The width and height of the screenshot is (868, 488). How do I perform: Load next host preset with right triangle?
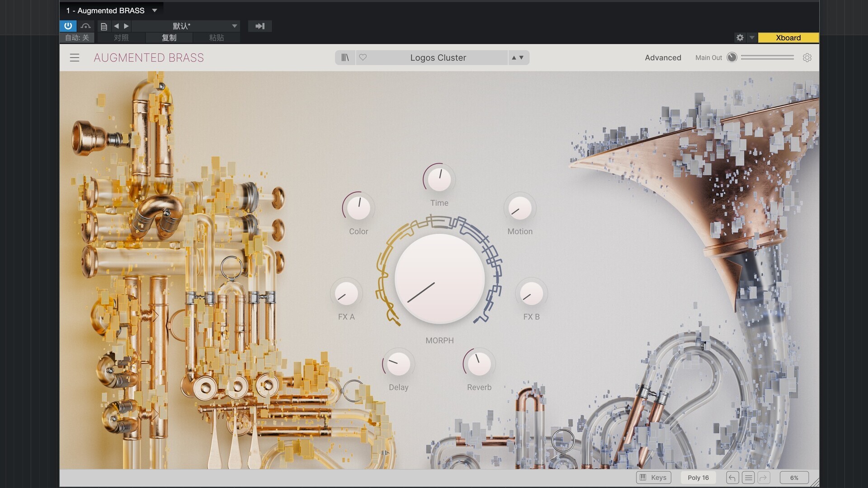tap(127, 26)
